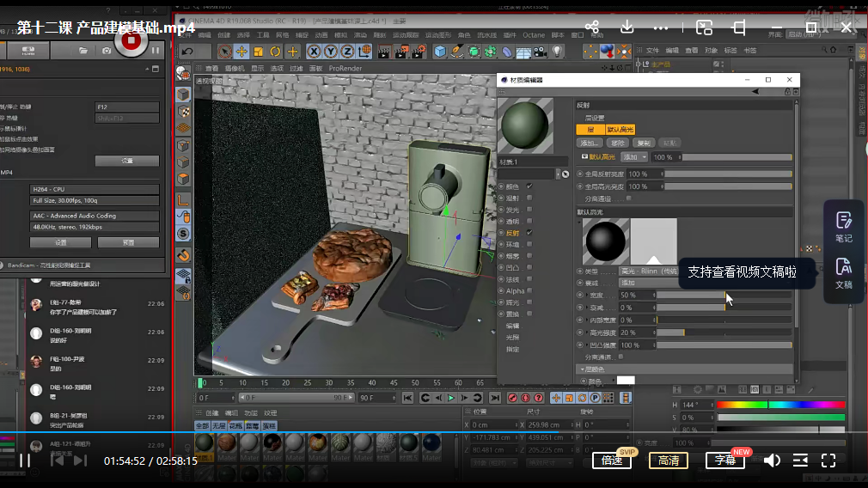This screenshot has height=488, width=868.
Task: Toggle the 反射 channel checkbox
Action: pyautogui.click(x=529, y=233)
